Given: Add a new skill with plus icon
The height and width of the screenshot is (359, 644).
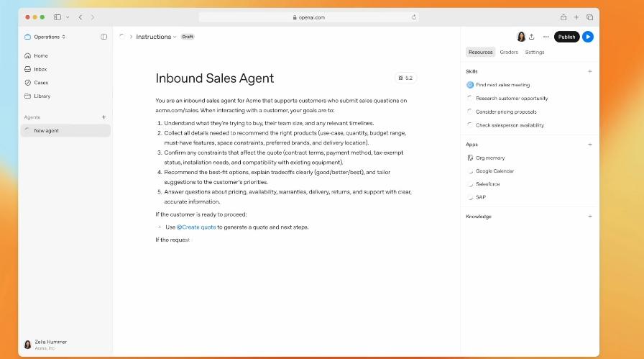Looking at the screenshot, I should 590,71.
